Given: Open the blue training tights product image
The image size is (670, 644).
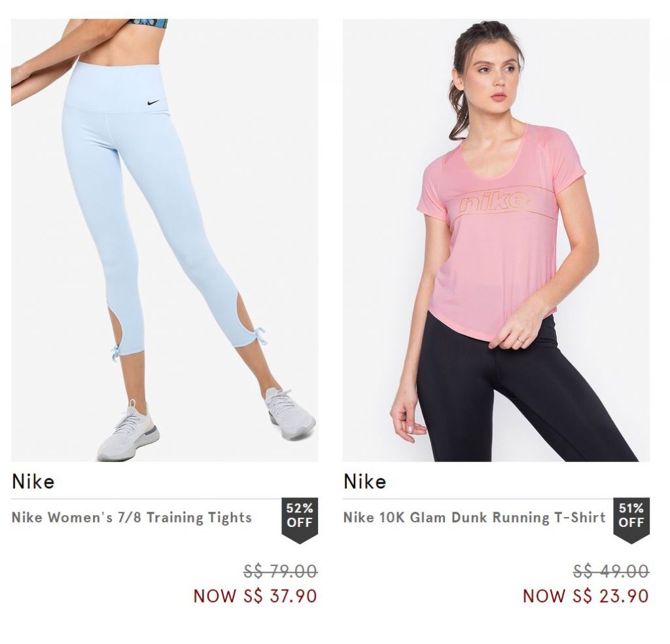Looking at the screenshot, I should [164, 240].
